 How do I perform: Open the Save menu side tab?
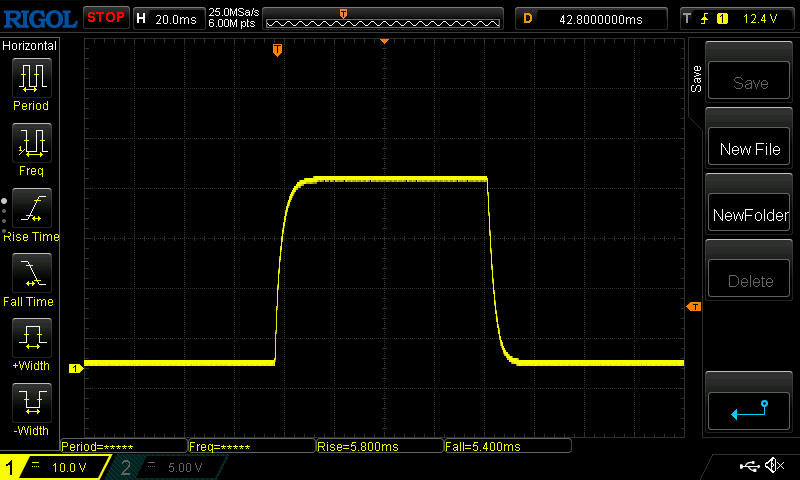(x=696, y=80)
